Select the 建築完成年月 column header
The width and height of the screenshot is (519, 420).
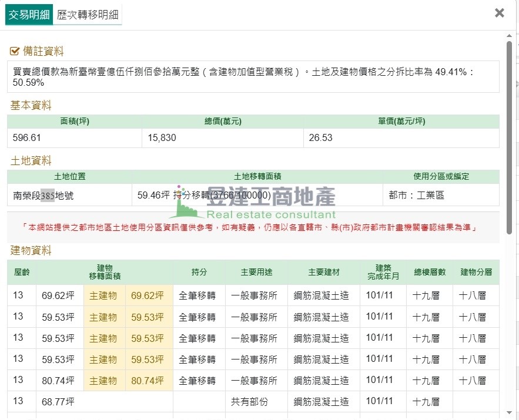[383, 273]
